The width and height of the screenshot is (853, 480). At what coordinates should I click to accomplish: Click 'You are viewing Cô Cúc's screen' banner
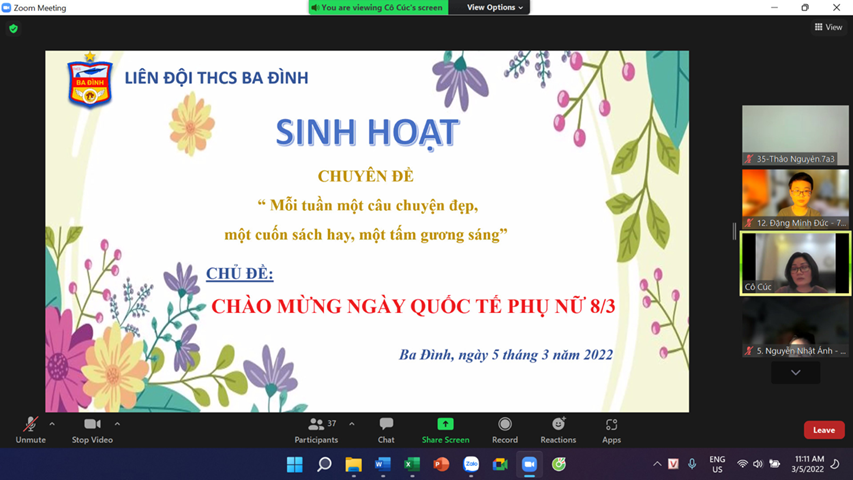coord(379,7)
